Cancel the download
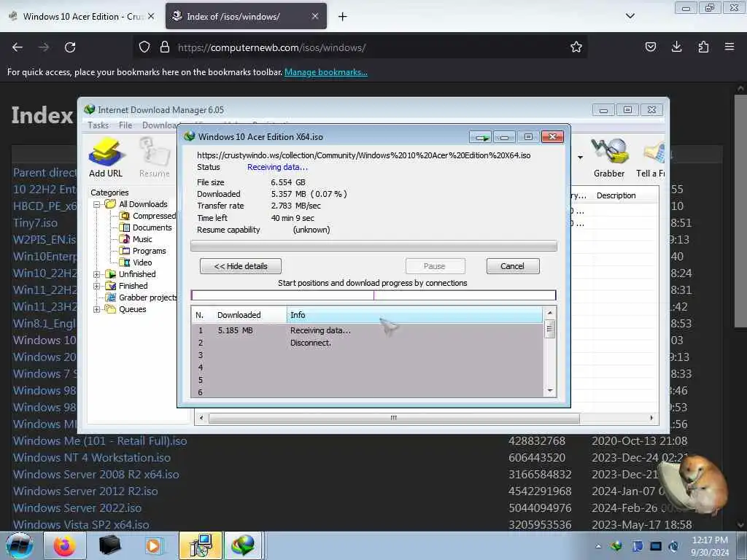This screenshot has height=560, width=747. (x=513, y=266)
